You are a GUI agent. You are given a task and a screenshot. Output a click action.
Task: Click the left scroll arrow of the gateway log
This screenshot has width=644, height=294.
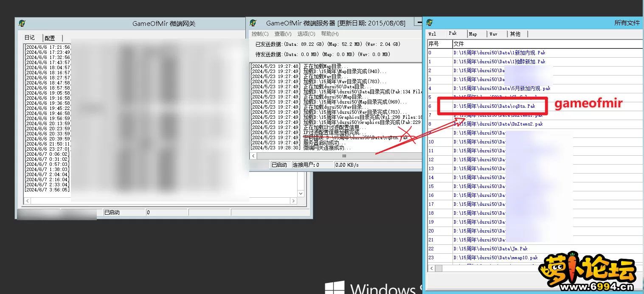pyautogui.click(x=28, y=201)
